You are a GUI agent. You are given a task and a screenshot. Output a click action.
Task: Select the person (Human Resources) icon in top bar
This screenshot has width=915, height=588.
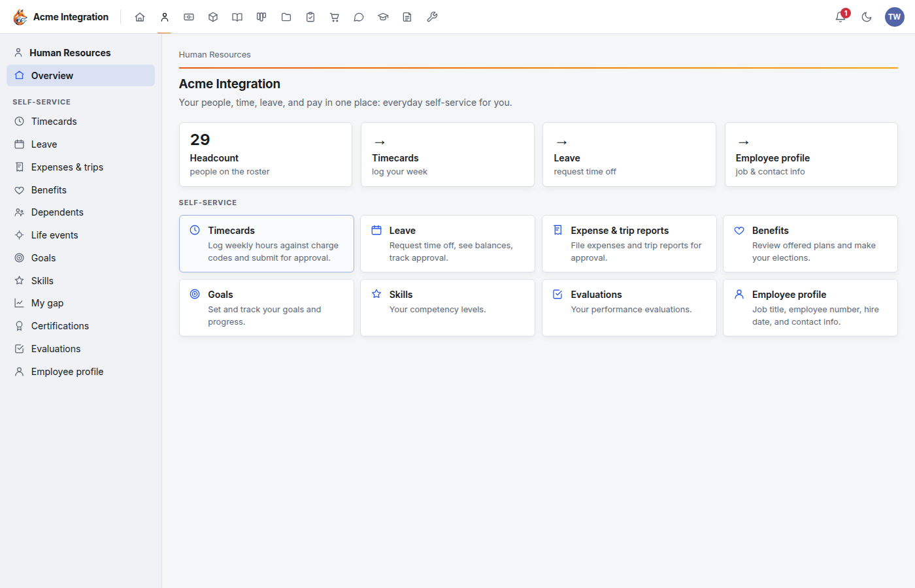(165, 17)
